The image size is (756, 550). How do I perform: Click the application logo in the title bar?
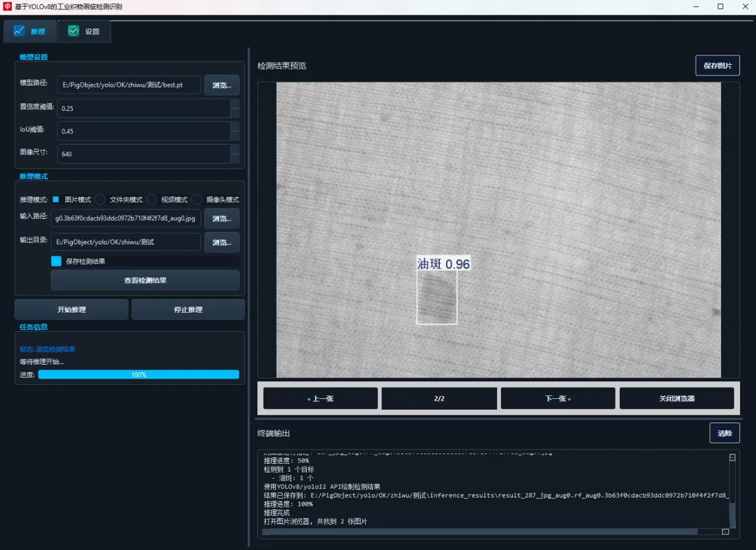coord(7,6)
